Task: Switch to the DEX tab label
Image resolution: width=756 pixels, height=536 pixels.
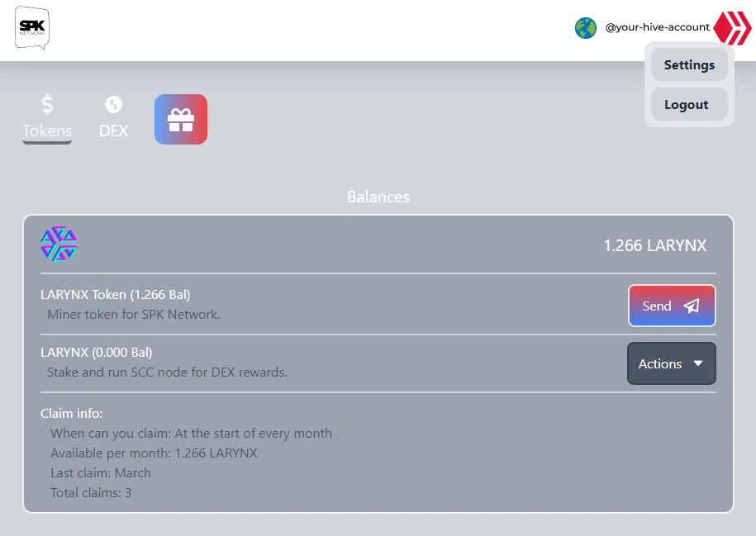Action: coord(114,130)
